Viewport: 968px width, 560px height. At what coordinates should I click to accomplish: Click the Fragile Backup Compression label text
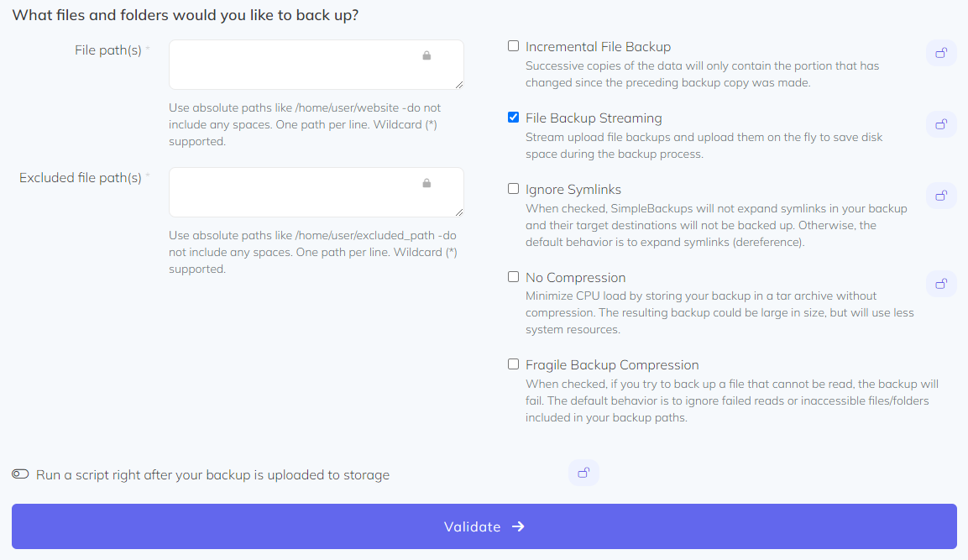click(612, 365)
